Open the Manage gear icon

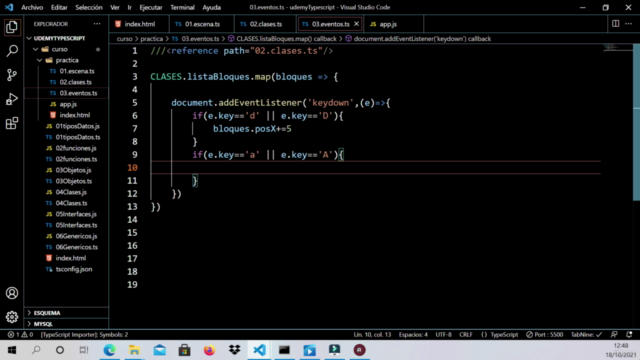pyautogui.click(x=12, y=317)
